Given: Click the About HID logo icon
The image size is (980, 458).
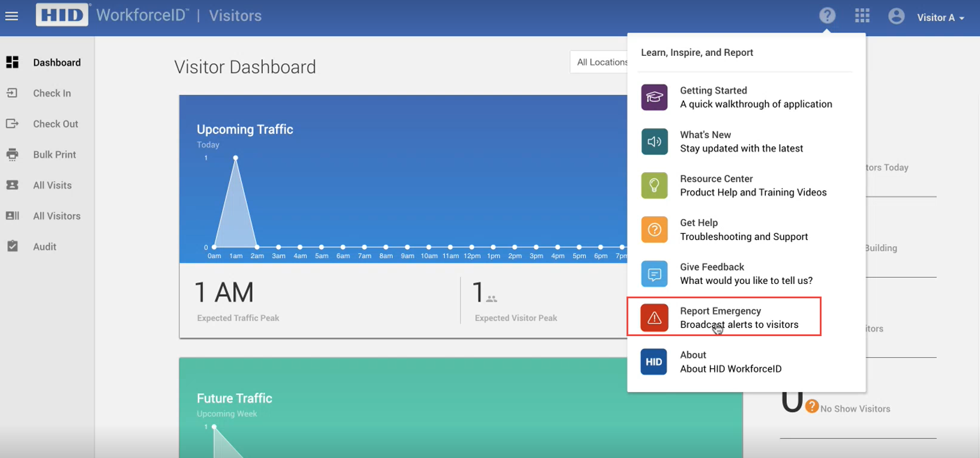Looking at the screenshot, I should [654, 362].
